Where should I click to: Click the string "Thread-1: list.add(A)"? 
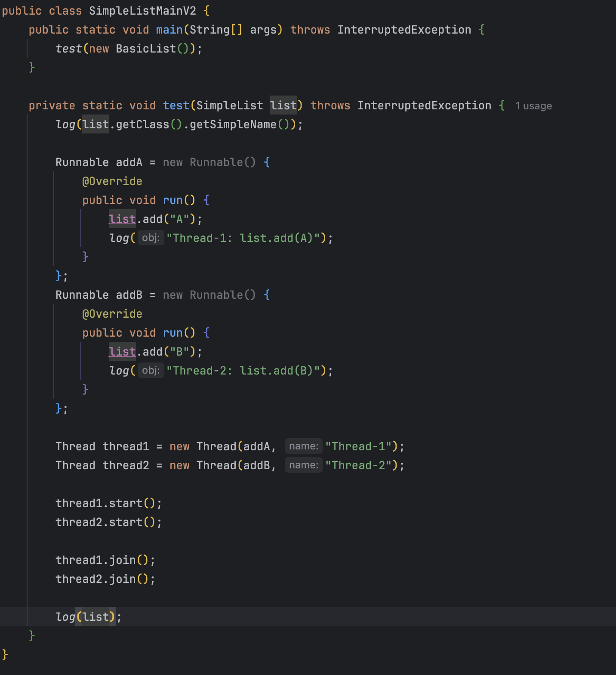243,238
